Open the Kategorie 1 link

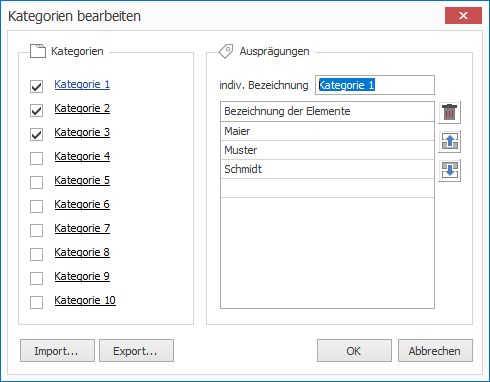82,84
